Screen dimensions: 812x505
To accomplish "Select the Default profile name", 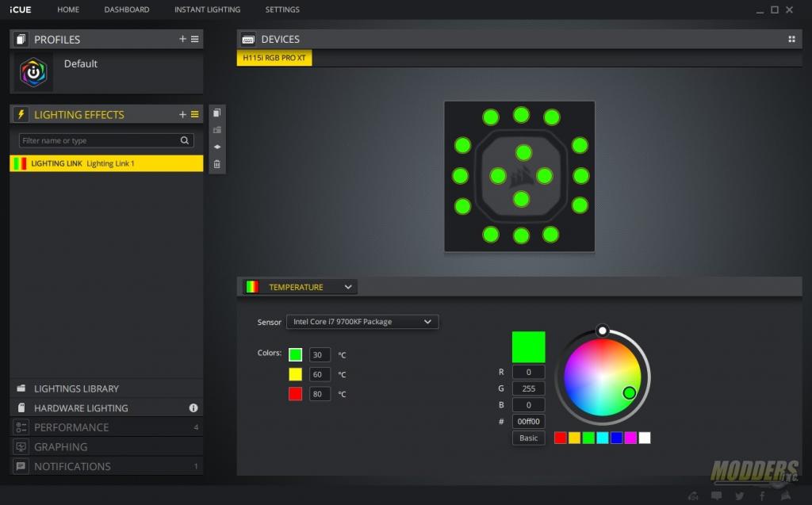I will click(x=81, y=63).
